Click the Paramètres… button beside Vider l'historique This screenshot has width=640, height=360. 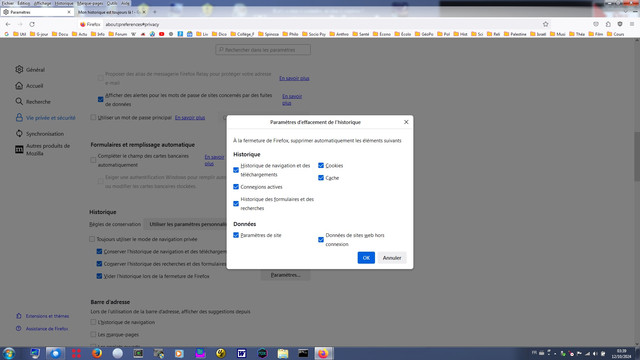[x=285, y=275]
